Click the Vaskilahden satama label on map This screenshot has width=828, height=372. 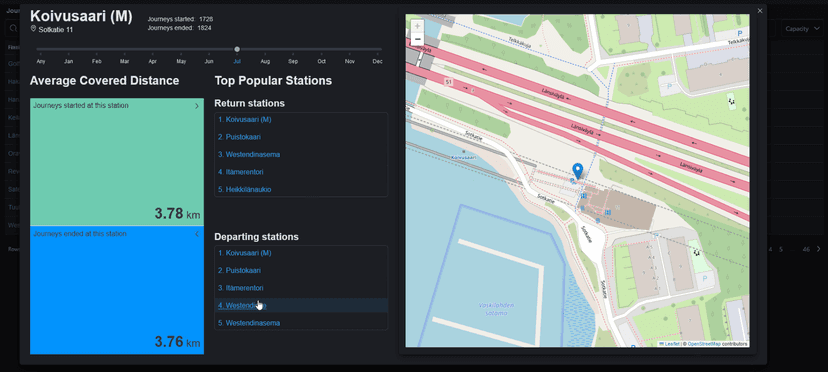pyautogui.click(x=496, y=309)
